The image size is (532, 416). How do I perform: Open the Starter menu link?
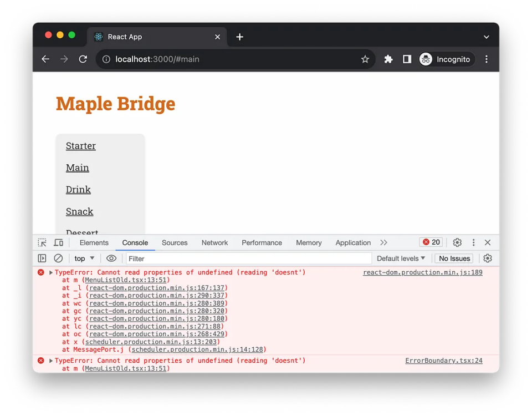click(81, 146)
